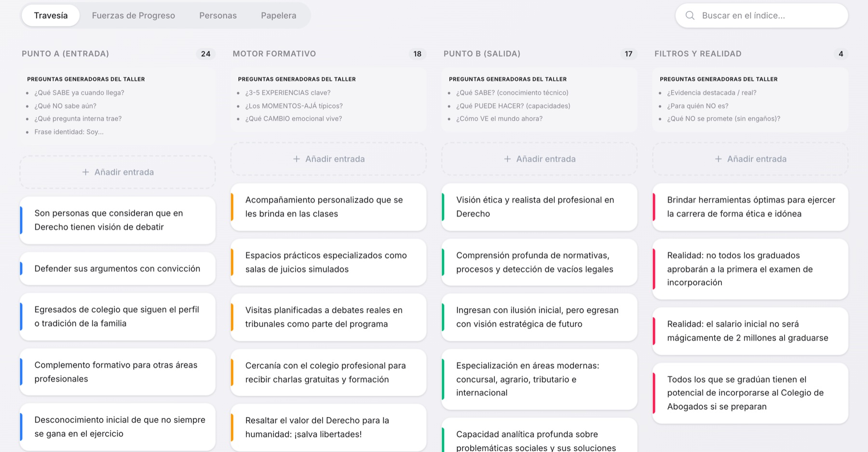The width and height of the screenshot is (868, 452).
Task: Add entry in Filtros y Realidad column
Action: point(750,159)
